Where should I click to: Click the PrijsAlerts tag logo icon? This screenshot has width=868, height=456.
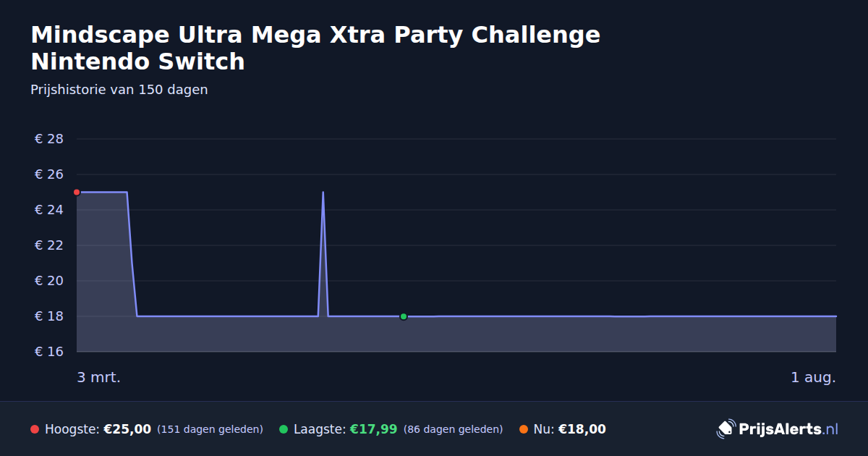726,429
